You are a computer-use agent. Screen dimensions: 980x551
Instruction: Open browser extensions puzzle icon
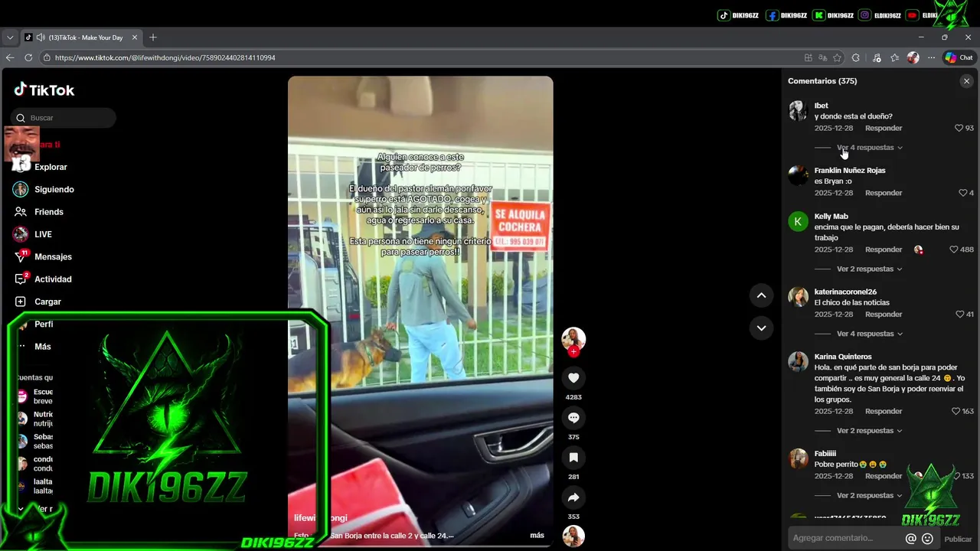tap(856, 57)
